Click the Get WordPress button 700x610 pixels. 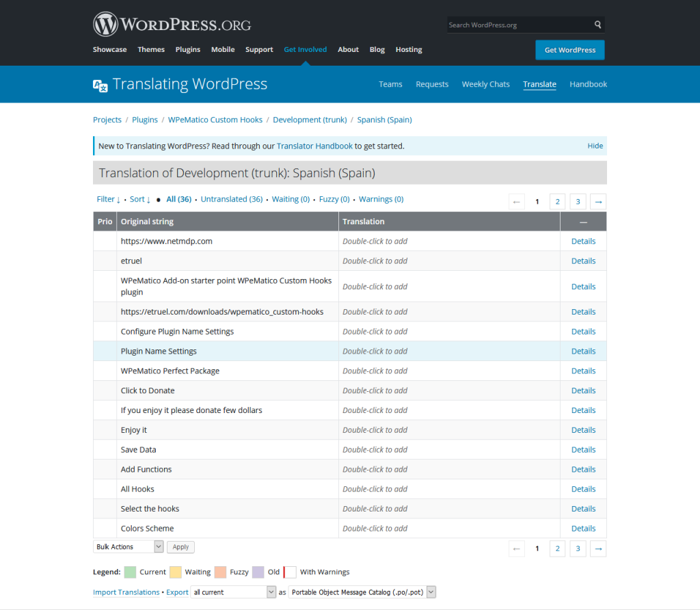(570, 50)
